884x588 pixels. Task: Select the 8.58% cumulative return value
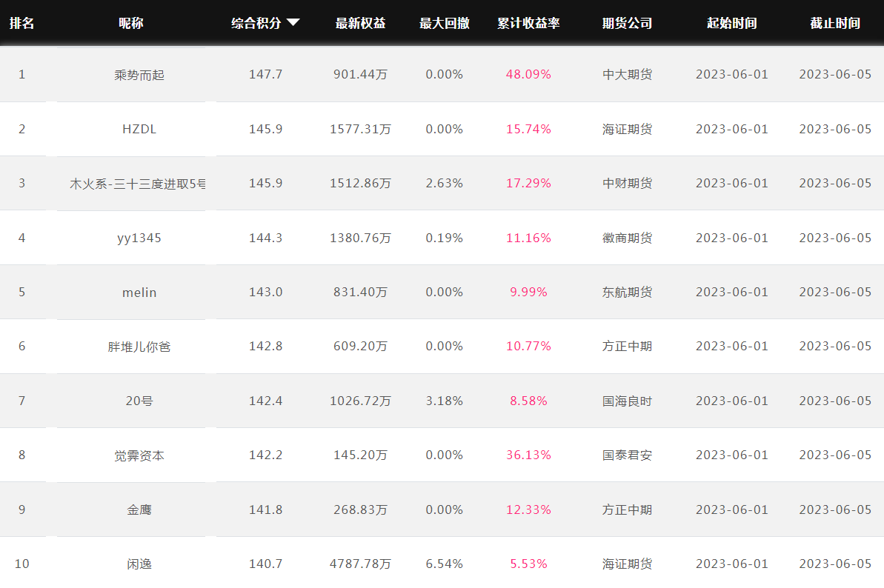528,401
